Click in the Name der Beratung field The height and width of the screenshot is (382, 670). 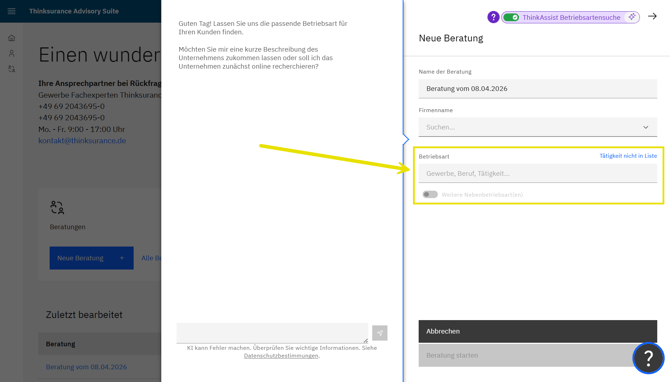tap(538, 89)
